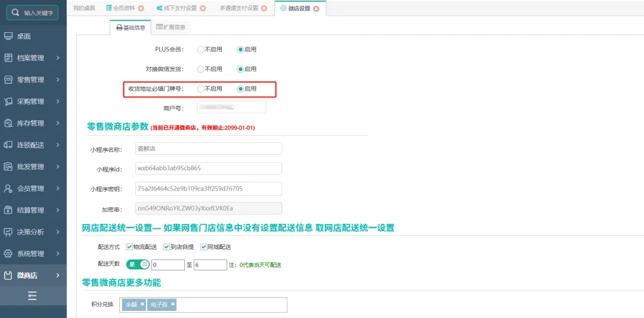Close the 会员资料 tab
Screen dimensions: 644x318
141,8
